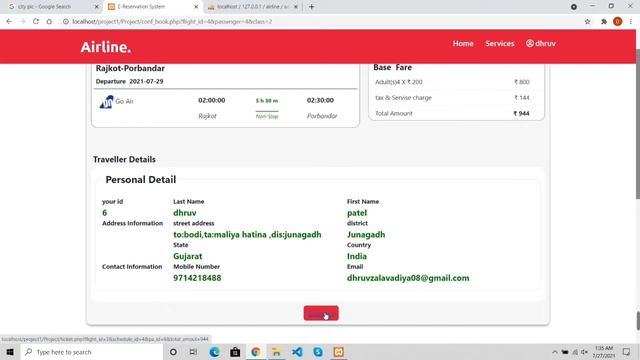Click the First Name value patel
This screenshot has height=360, width=640.
pos(357,213)
